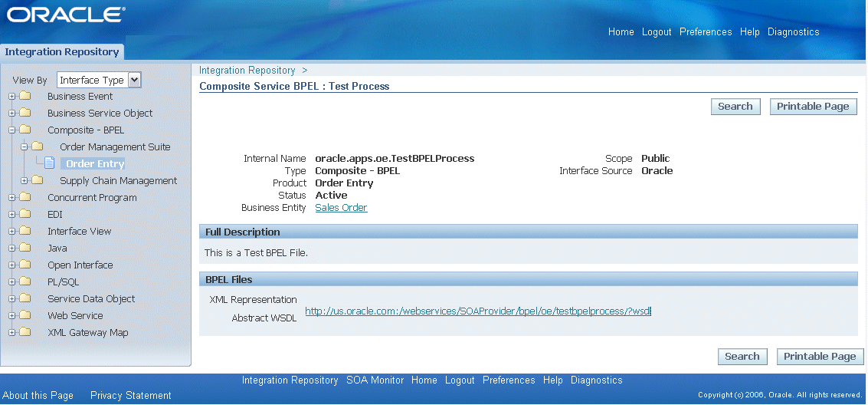
Task: Expand the Interface View node
Action: point(11,232)
